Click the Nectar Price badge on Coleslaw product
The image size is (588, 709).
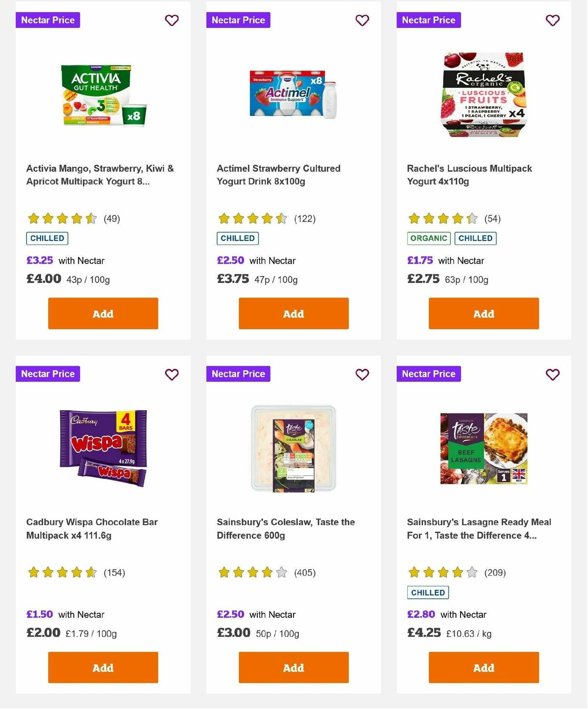pos(238,374)
